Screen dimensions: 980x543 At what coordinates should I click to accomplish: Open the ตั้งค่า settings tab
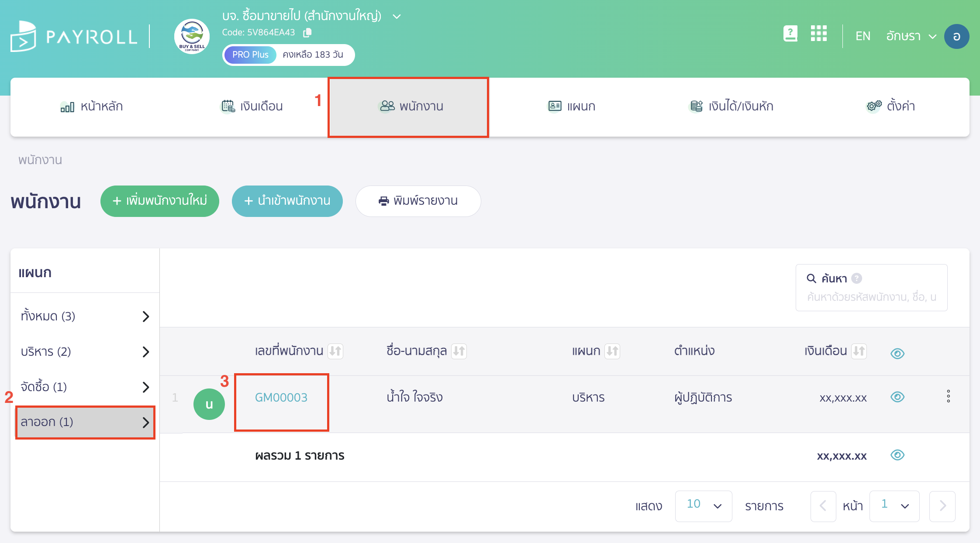coord(891,107)
